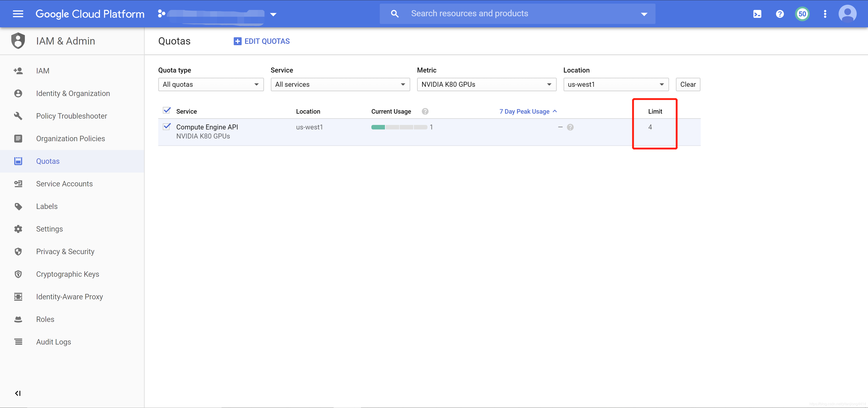
Task: Open the Quota type dropdown
Action: click(211, 84)
